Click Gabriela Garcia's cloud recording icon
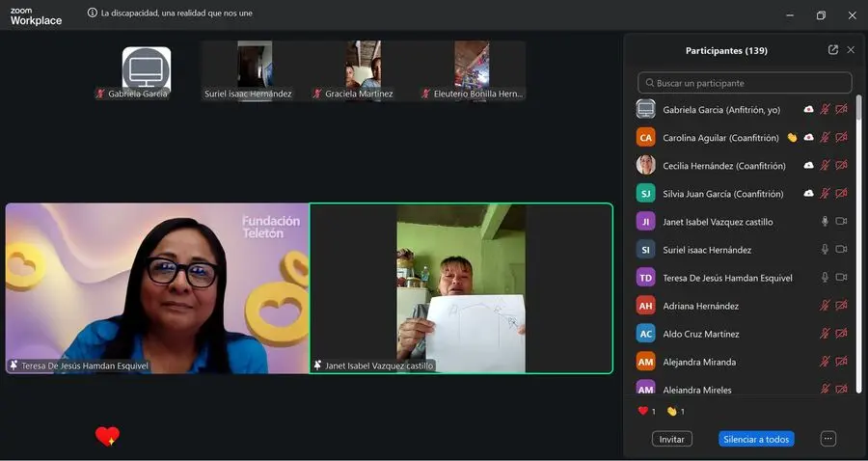Viewport: 868px width, 461px height. coord(808,110)
